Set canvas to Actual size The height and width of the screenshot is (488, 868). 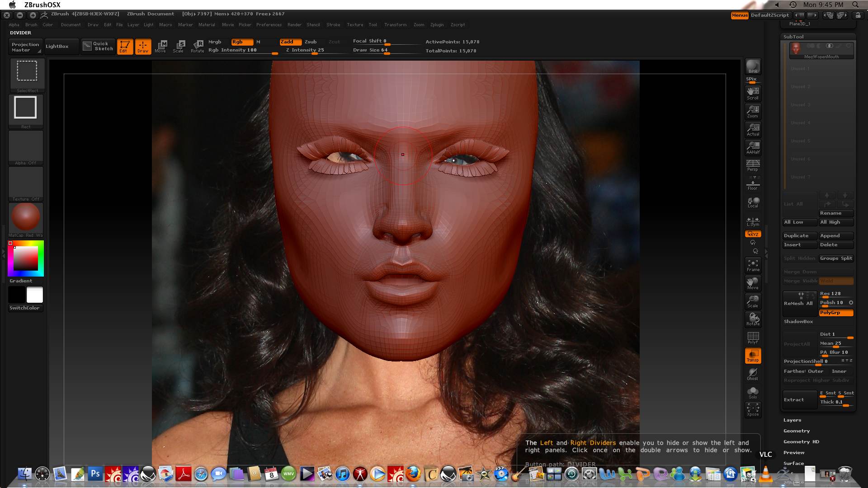click(753, 130)
